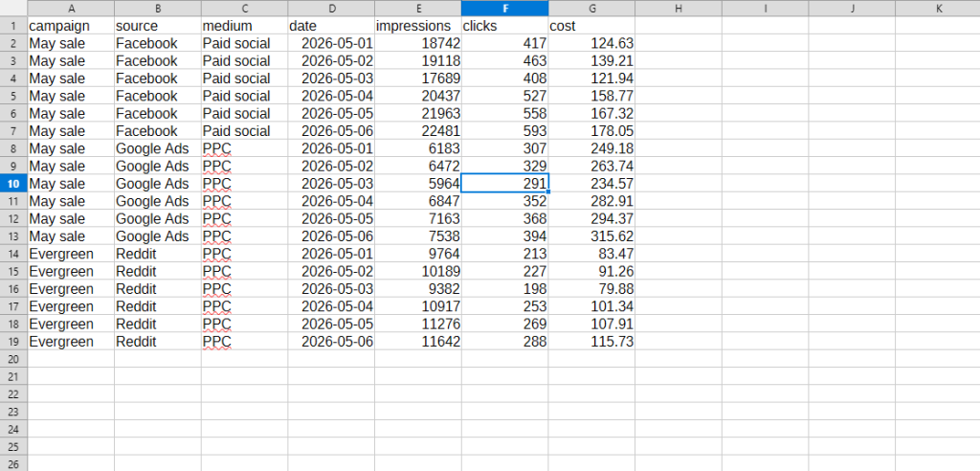The image size is (980, 471).
Task: Click 'PPC' in row 13
Action: [x=244, y=235]
